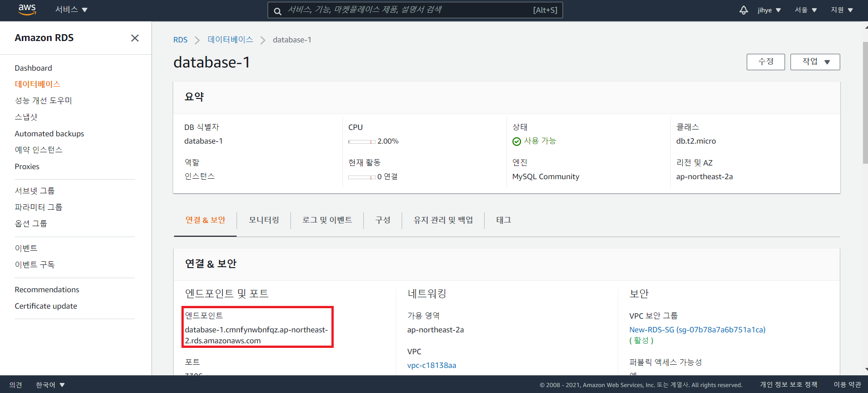
Task: Switch to the 유지 관리 및 백업 tab
Action: (x=443, y=220)
